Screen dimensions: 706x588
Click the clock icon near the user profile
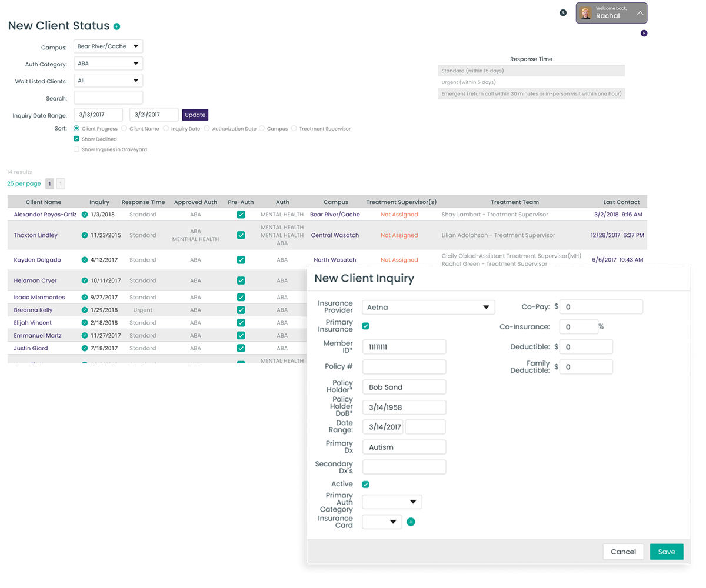point(563,13)
